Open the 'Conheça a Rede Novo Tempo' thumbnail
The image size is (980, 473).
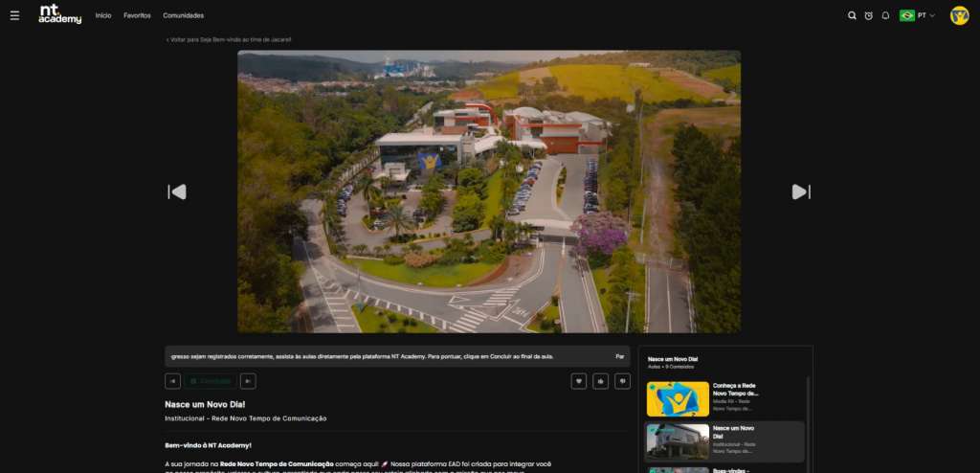pyautogui.click(x=678, y=399)
